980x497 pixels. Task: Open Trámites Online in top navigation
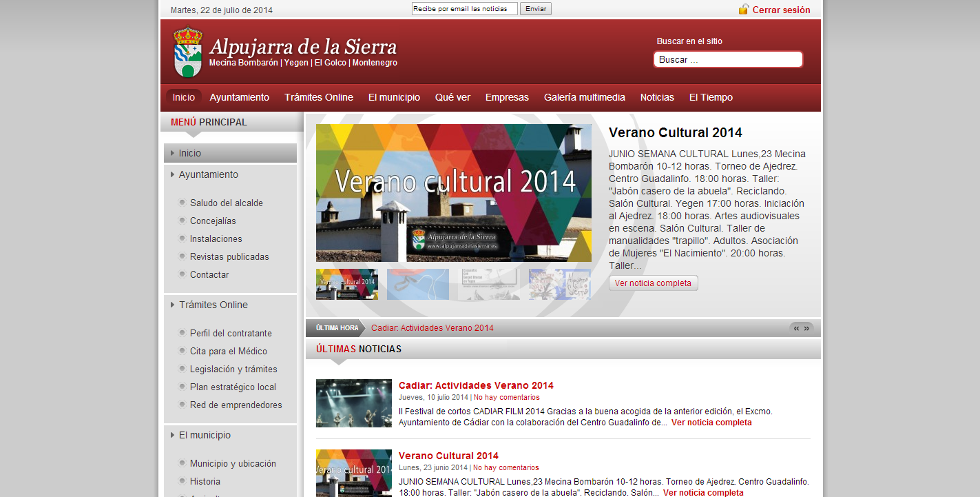tap(319, 97)
